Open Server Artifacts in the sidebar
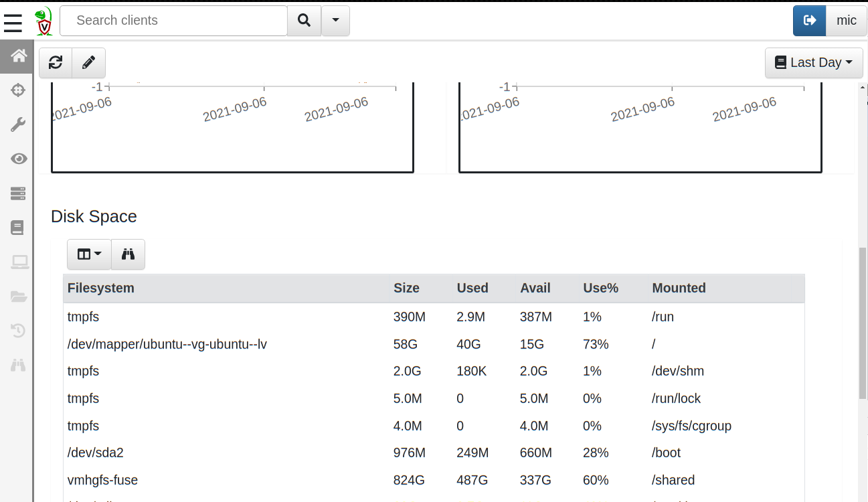The width and height of the screenshot is (868, 502). [18, 193]
